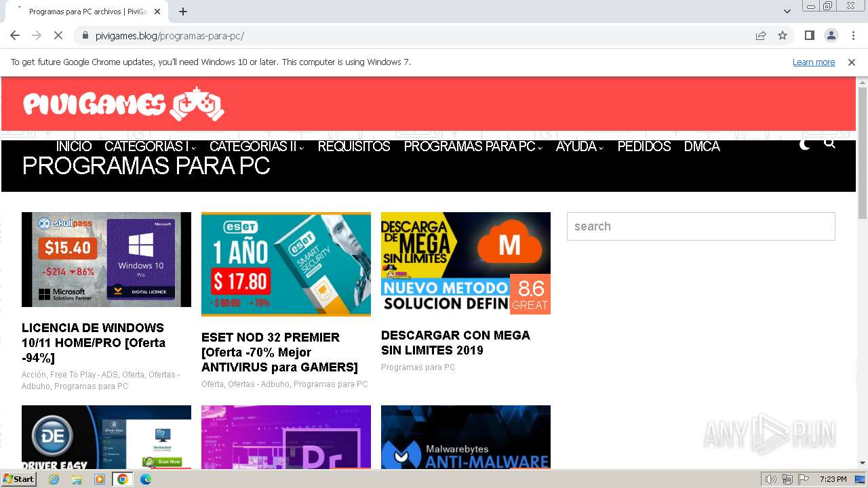Dismiss the Chrome update notice
This screenshot has height=488, width=868.
pos(851,62)
